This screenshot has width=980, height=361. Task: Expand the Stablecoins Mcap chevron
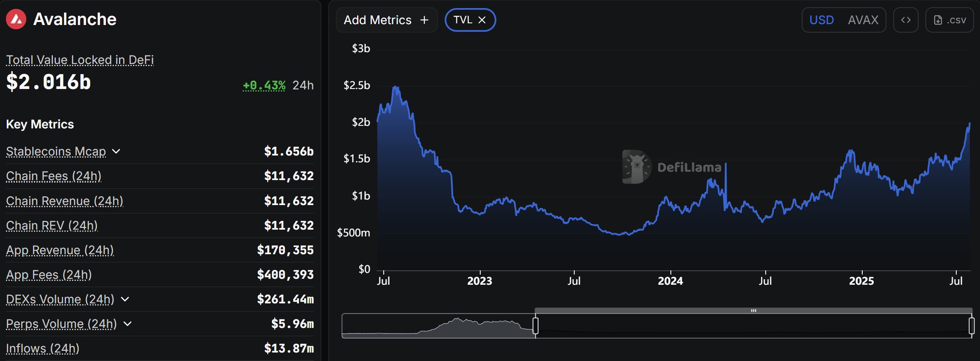(116, 151)
